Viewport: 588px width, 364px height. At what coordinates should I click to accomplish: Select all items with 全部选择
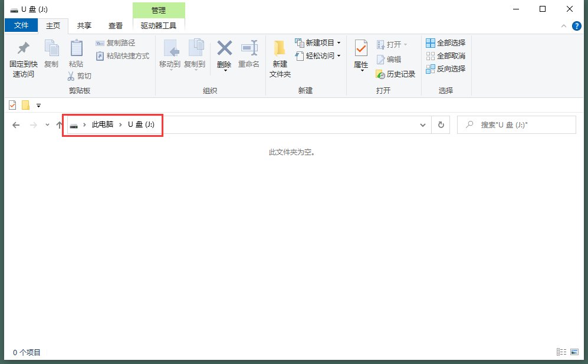[445, 42]
